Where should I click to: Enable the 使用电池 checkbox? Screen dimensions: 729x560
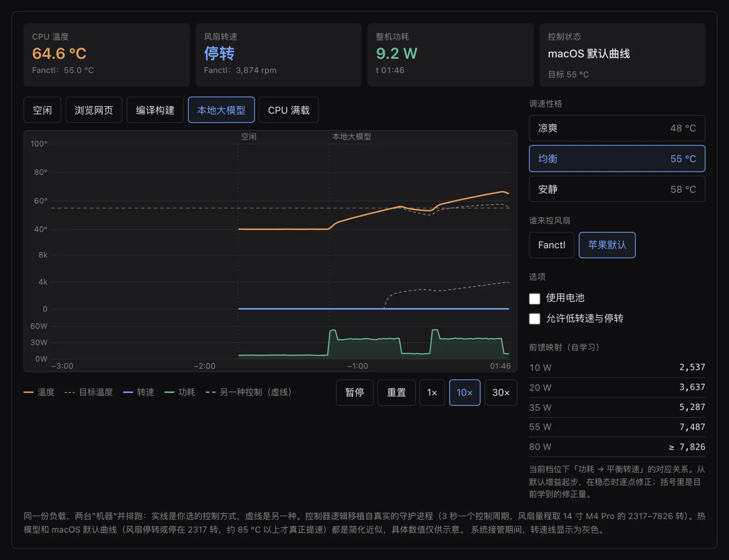tap(534, 298)
